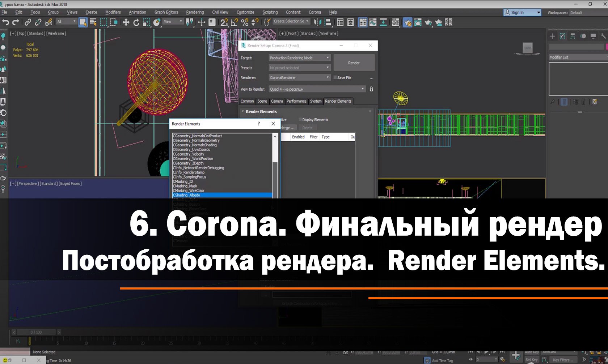Enable the Display Elements checkbox
This screenshot has width=608, height=364.
pyautogui.click(x=301, y=120)
